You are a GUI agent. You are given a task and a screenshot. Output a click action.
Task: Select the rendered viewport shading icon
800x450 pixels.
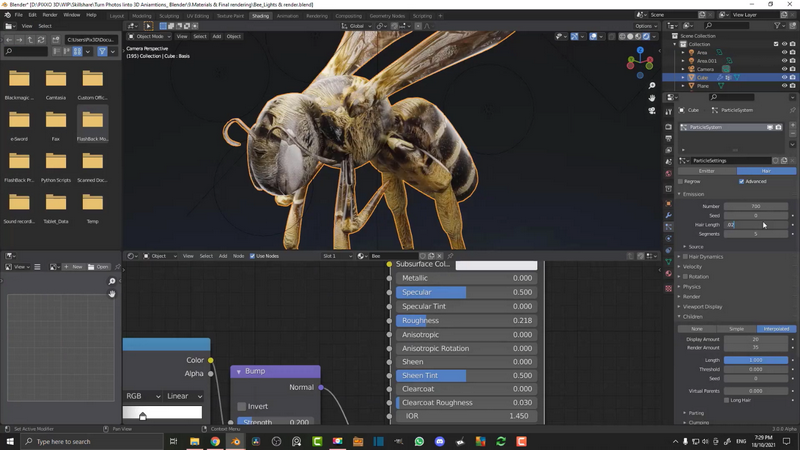point(646,37)
